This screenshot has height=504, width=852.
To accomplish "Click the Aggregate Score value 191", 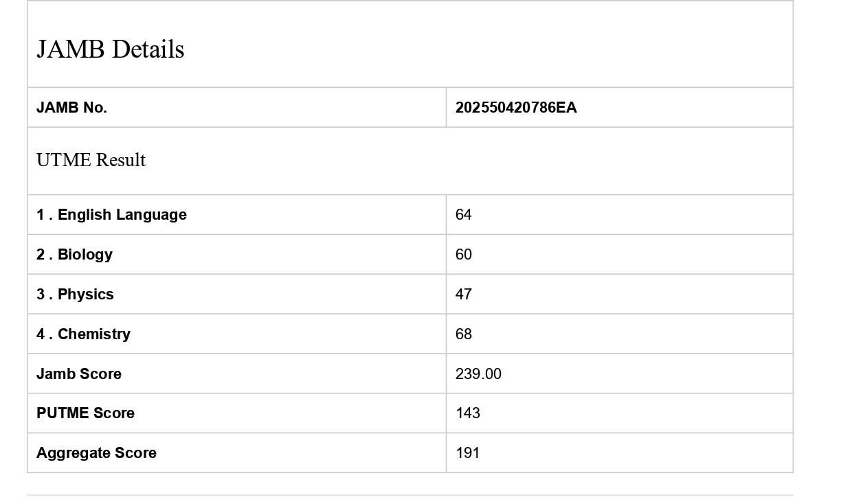I will coord(468,453).
